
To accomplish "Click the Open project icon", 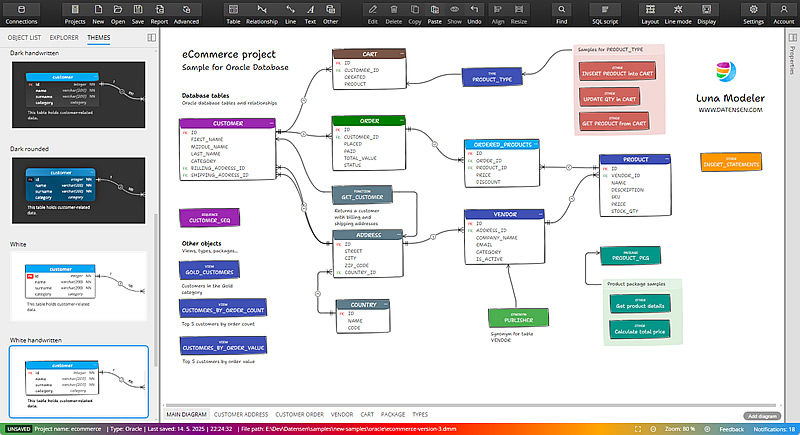I will click(118, 14).
